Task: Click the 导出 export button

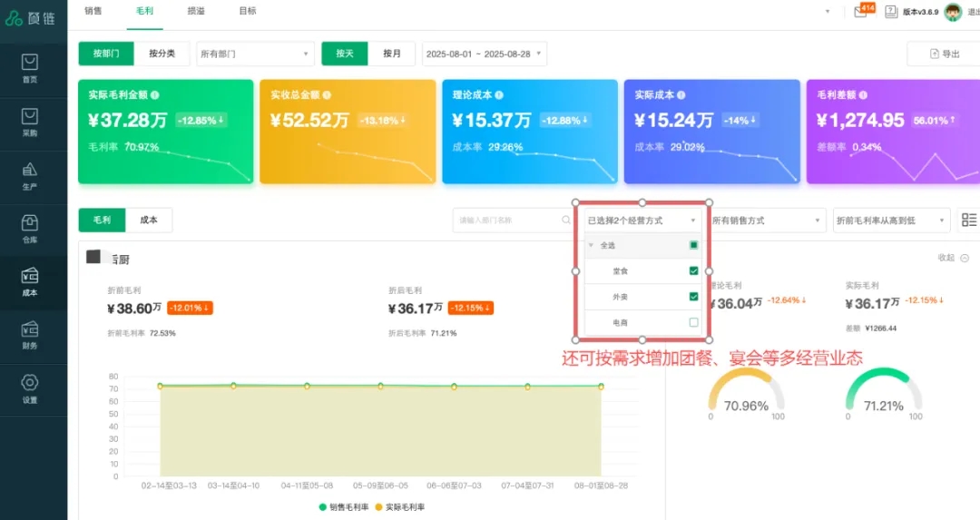Action: 944,54
